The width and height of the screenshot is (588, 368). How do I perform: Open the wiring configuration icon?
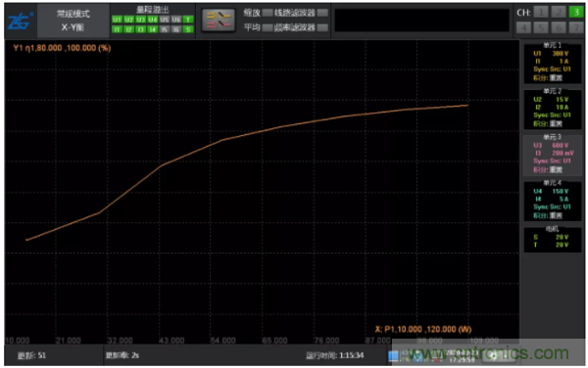[x=219, y=21]
